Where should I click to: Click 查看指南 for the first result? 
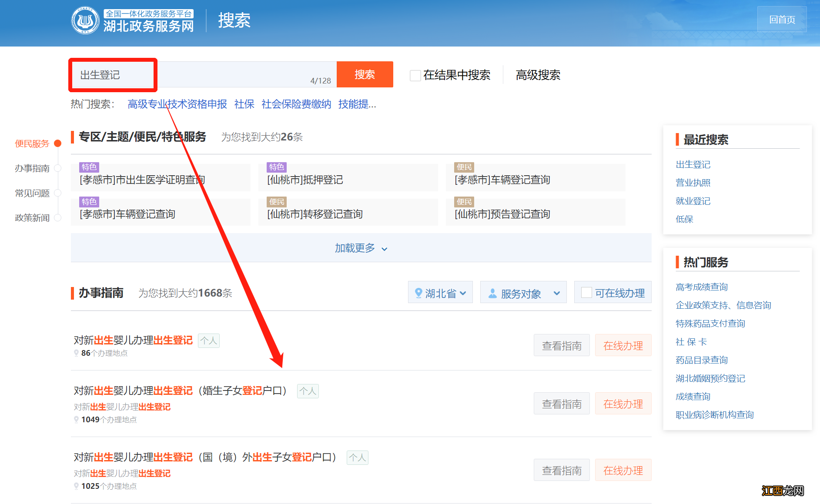[561, 345]
